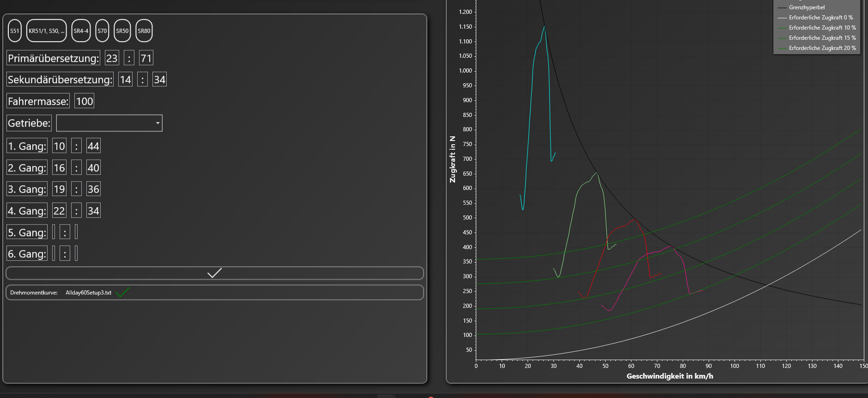
Task: Focus the Fahrermasse field showing 100
Action: point(85,101)
